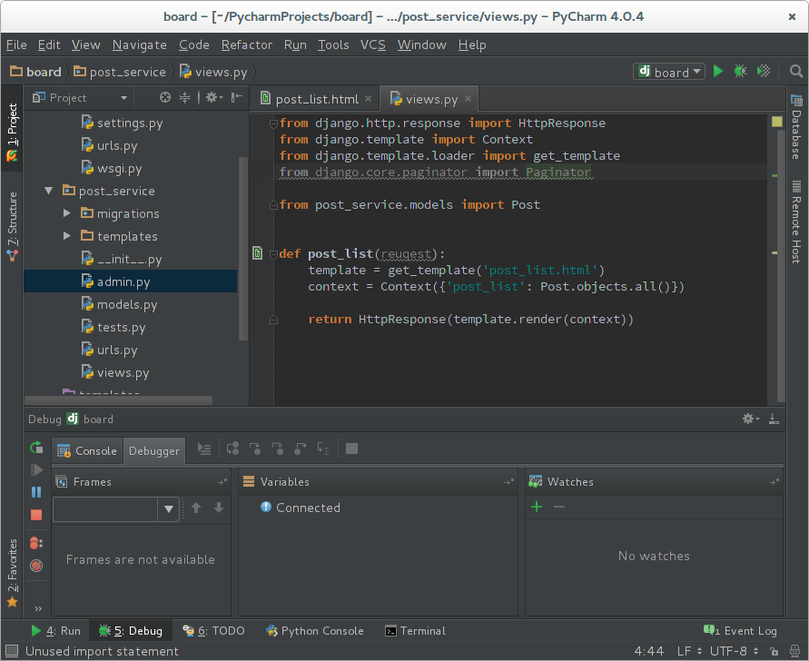Move to previous frame up arrow

196,508
